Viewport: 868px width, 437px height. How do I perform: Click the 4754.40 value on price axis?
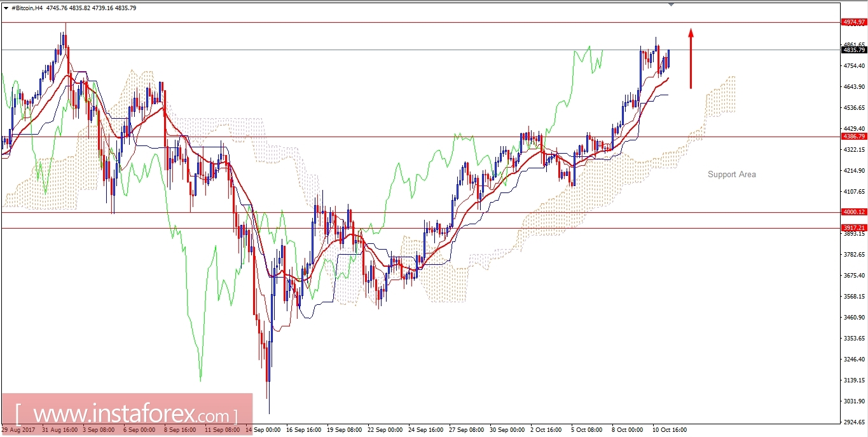pos(853,66)
